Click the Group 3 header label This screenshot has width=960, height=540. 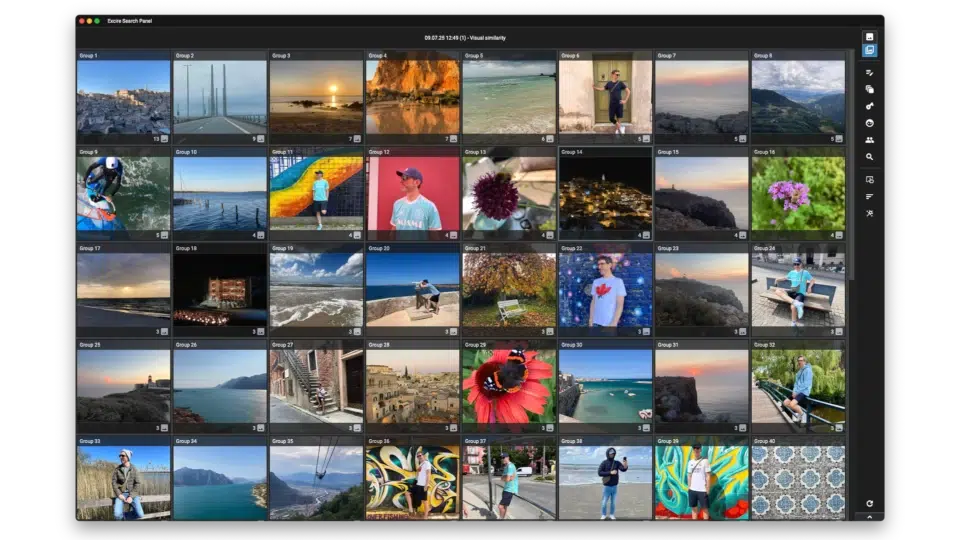point(281,56)
